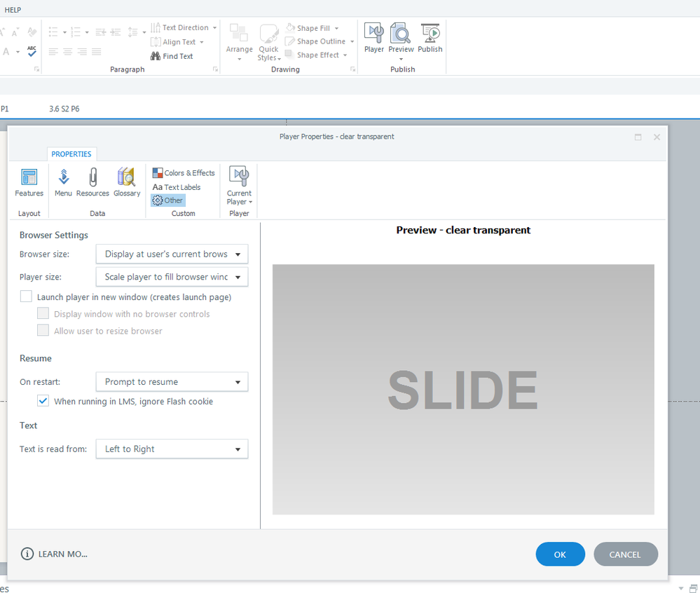
Task: Uncheck ignore Flash cookie in LMS
Action: point(43,402)
